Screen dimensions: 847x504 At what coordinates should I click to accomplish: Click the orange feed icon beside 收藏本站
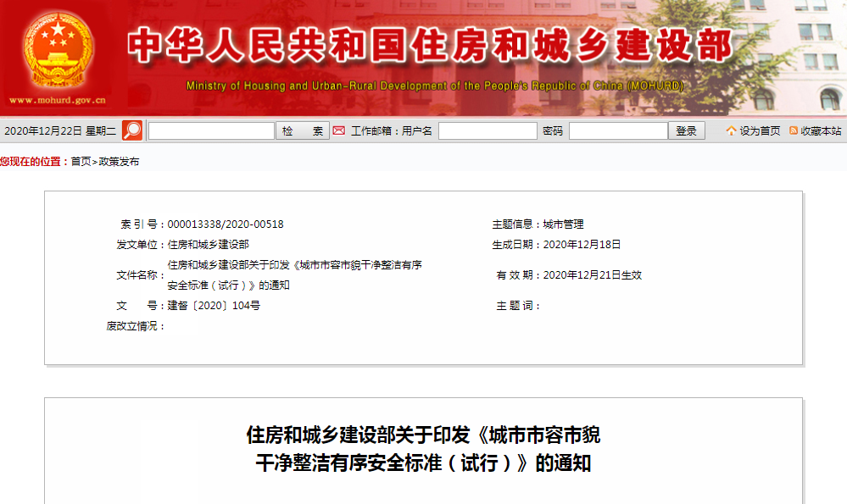[794, 130]
